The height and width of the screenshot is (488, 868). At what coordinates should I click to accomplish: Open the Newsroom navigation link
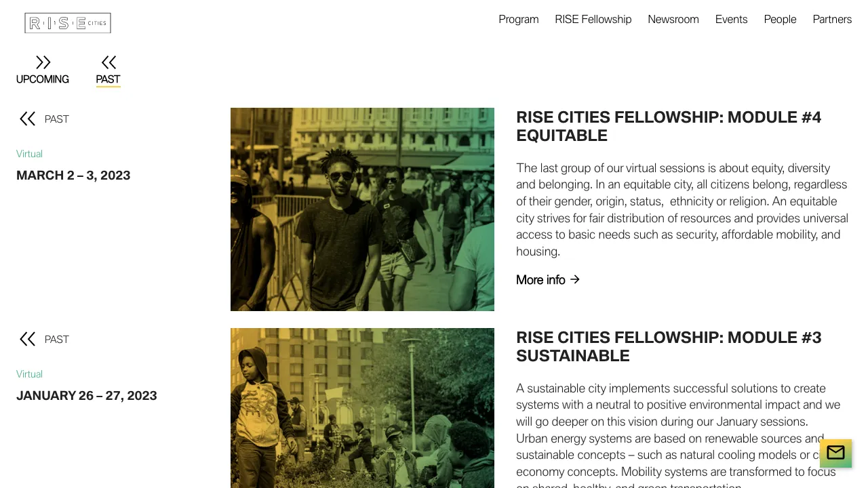[673, 20]
